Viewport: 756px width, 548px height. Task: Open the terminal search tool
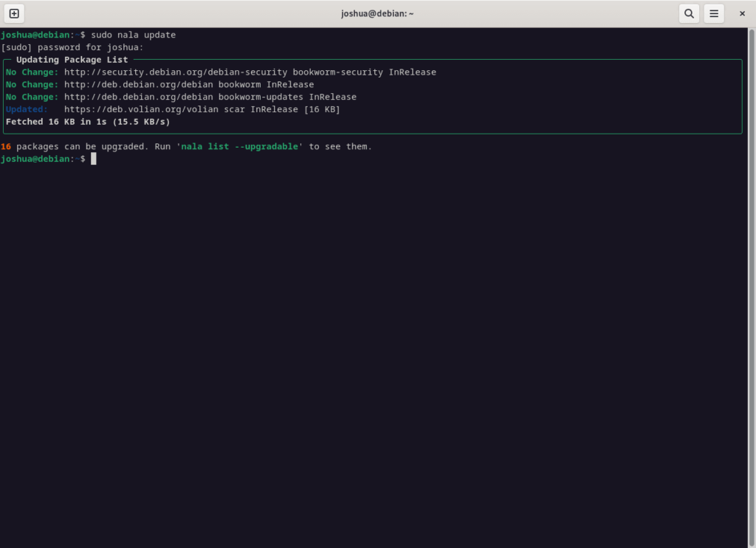[x=689, y=13]
